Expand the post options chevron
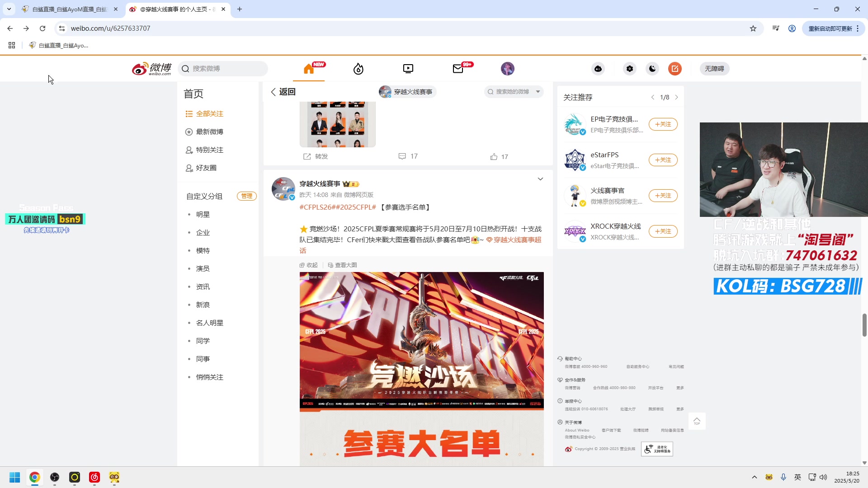Image resolution: width=868 pixels, height=488 pixels. tap(540, 179)
